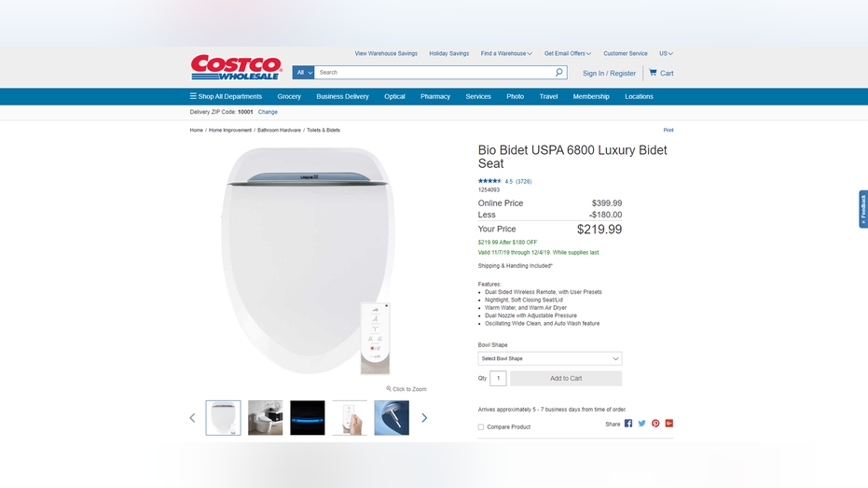Show next product thumbnails arrow

pos(424,418)
